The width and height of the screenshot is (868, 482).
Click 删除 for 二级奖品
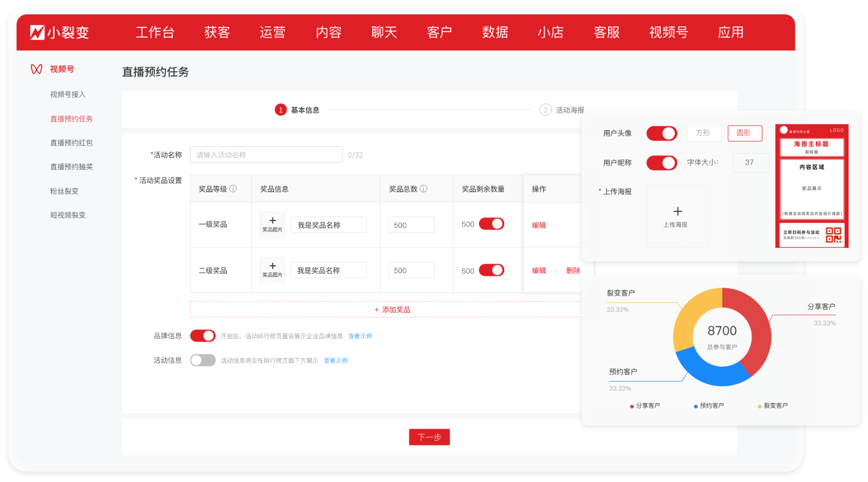pyautogui.click(x=573, y=271)
